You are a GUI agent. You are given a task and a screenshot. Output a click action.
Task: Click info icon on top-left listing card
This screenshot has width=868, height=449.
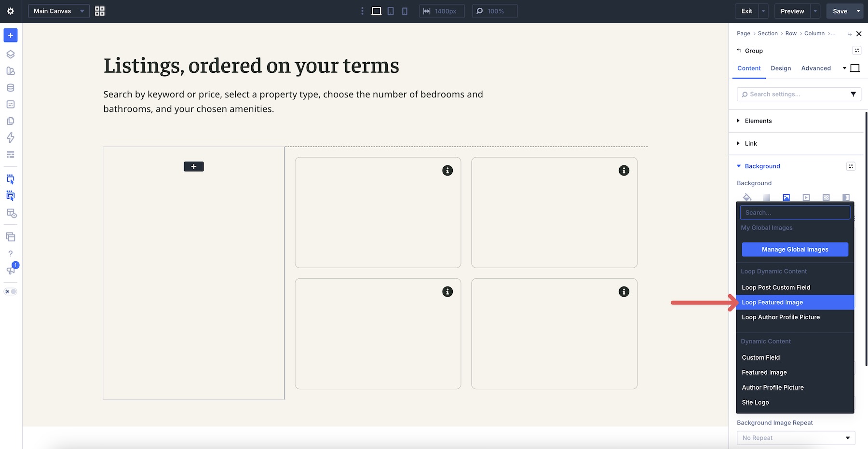448,170
